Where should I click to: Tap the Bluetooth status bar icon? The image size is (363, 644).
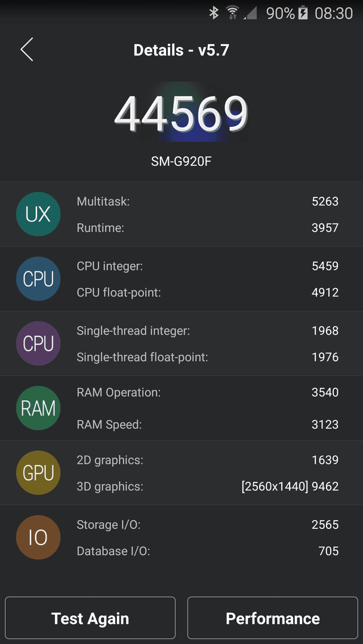click(x=214, y=13)
